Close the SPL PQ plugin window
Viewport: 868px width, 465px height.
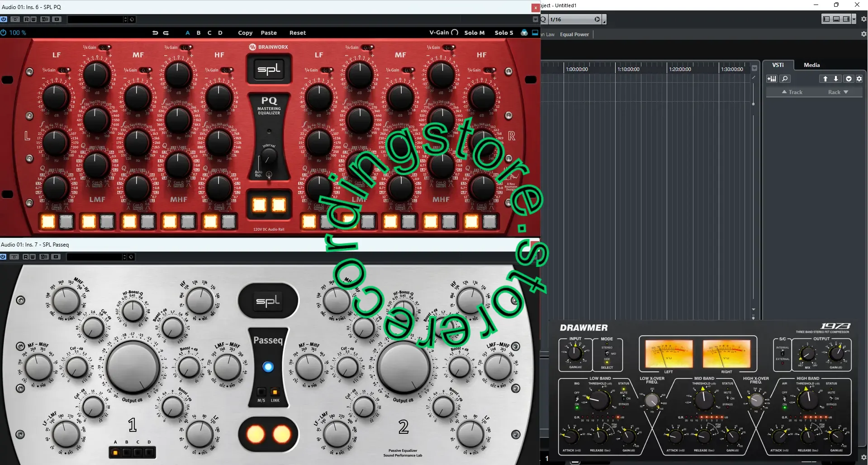(x=536, y=8)
